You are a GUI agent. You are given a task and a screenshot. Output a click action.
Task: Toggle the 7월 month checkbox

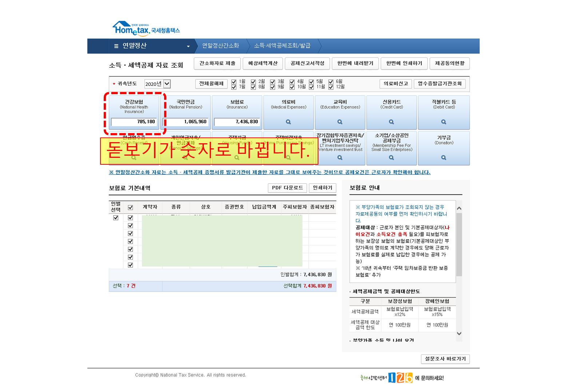(x=234, y=87)
